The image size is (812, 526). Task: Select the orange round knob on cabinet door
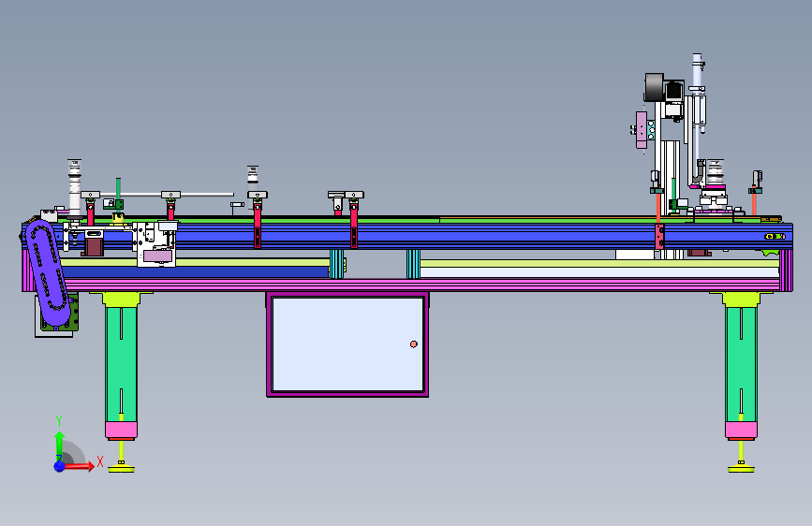point(414,344)
